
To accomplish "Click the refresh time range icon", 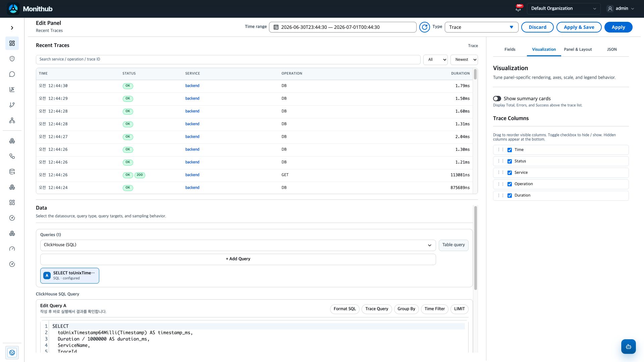I will 424,27.
